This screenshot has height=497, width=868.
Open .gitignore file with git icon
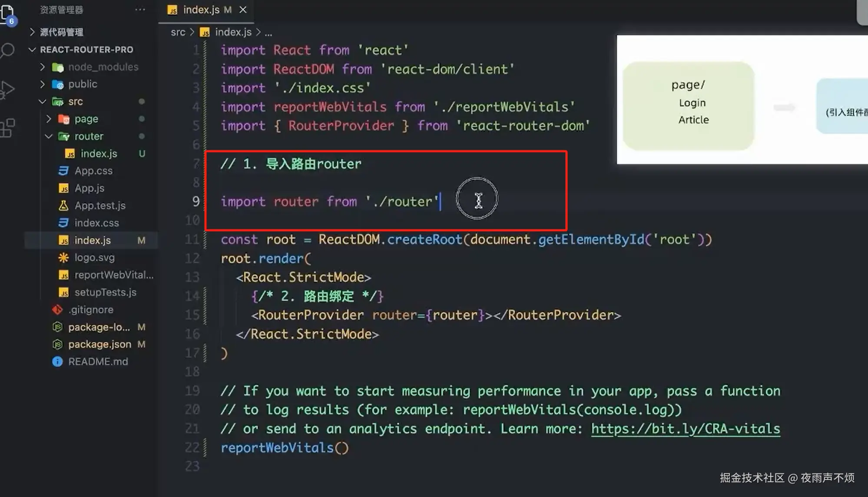coord(90,310)
